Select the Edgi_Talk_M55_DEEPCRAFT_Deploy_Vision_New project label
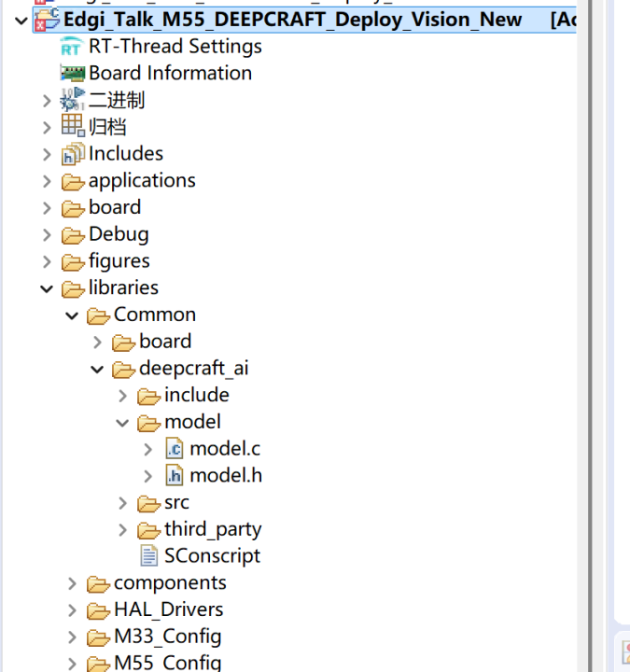Viewport: 630px width, 672px height. 293,20
